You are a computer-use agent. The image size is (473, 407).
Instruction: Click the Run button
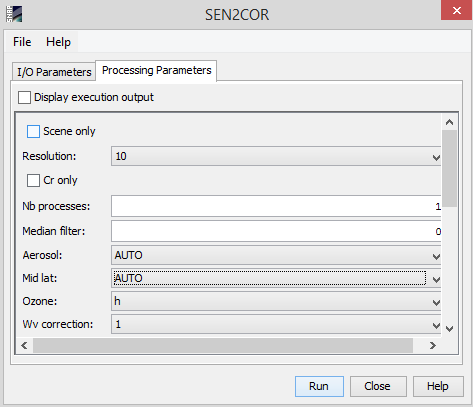coord(319,386)
